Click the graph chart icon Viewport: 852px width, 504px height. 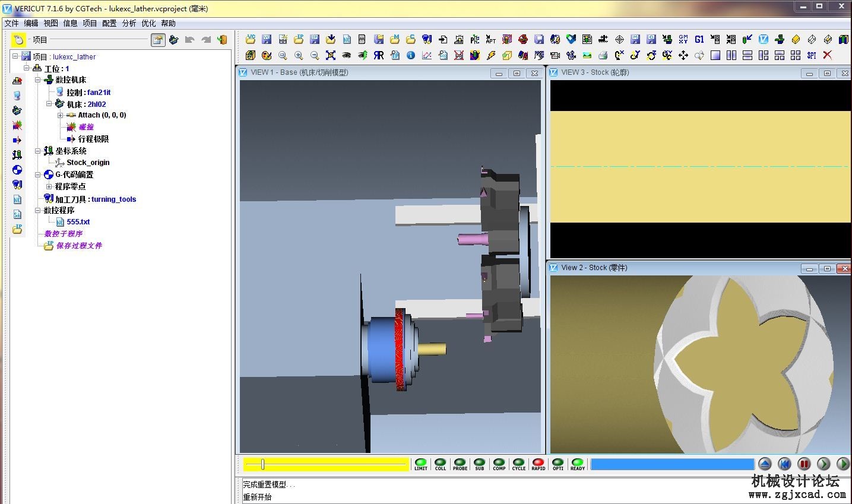click(x=427, y=55)
